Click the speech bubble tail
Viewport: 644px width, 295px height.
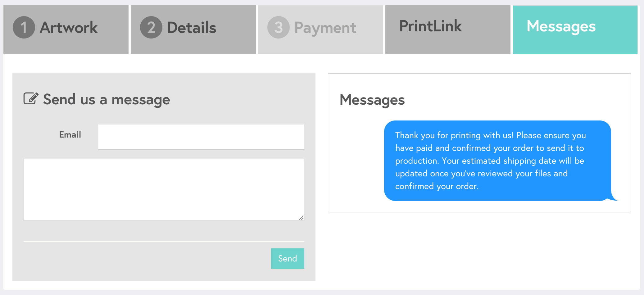[x=614, y=197]
